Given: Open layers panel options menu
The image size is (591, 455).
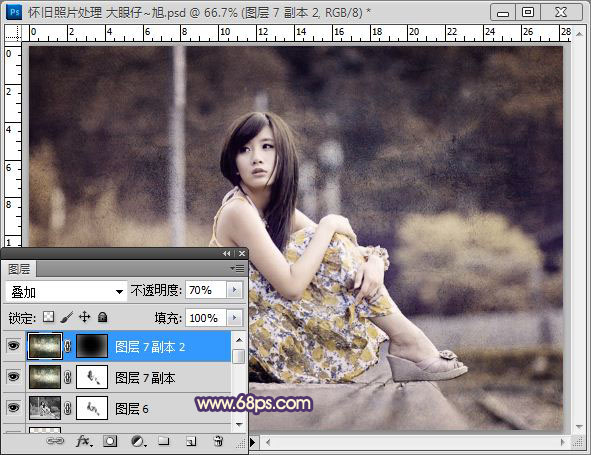Looking at the screenshot, I should (x=237, y=268).
